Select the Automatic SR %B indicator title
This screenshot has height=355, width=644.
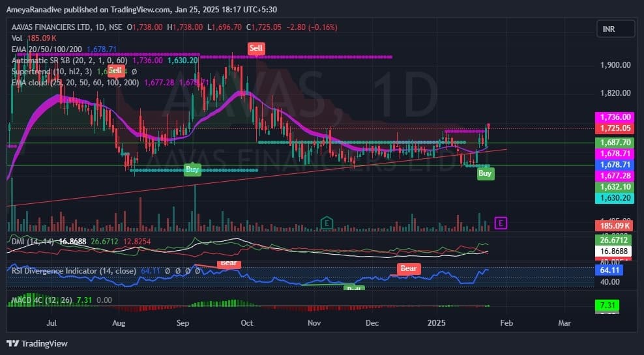43,60
